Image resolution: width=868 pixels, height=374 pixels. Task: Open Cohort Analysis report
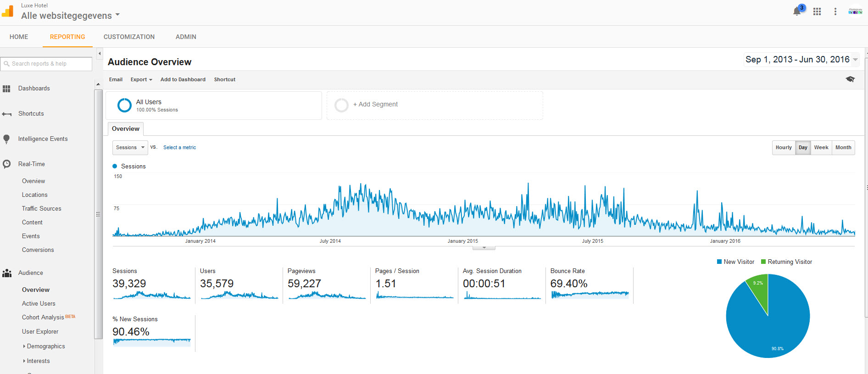(x=43, y=318)
